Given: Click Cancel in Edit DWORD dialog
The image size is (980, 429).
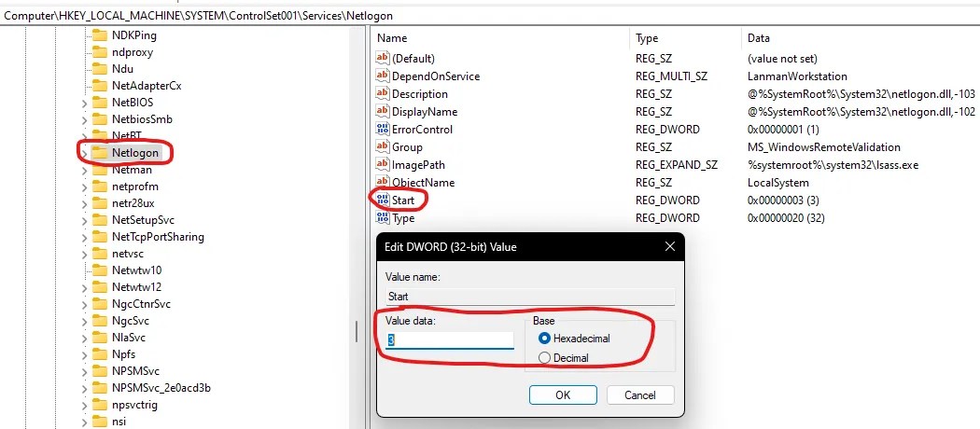Looking at the screenshot, I should pos(640,394).
